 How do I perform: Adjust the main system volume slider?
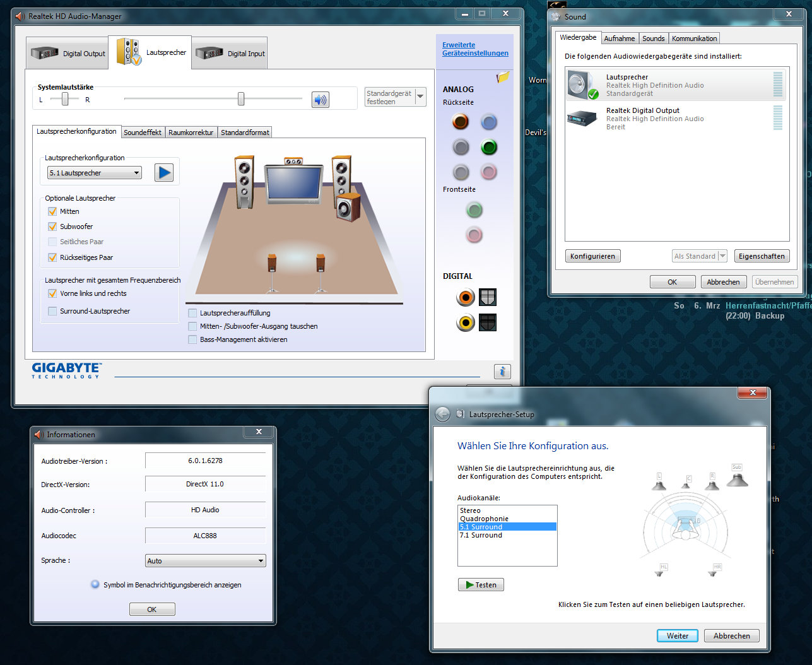(x=240, y=99)
